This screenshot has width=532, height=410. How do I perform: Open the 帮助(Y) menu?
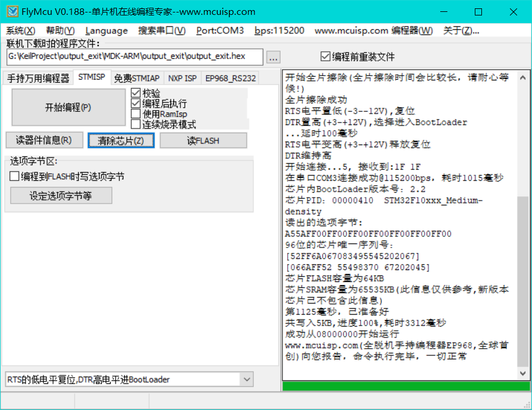60,30
